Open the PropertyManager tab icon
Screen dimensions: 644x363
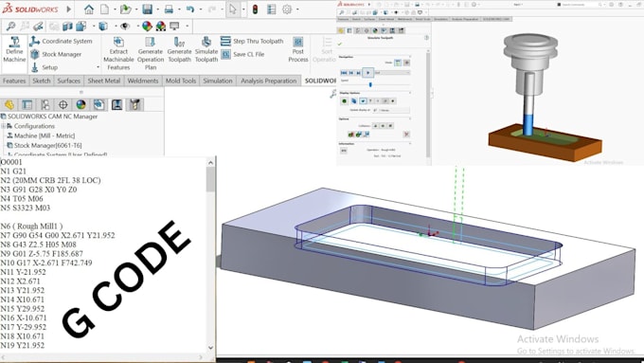click(27, 105)
